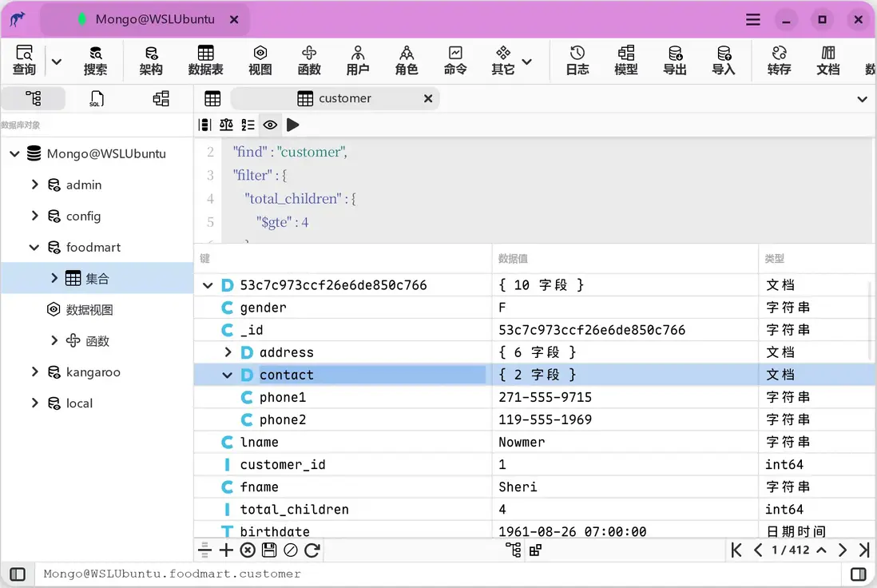Run the query with the play button

coord(293,125)
